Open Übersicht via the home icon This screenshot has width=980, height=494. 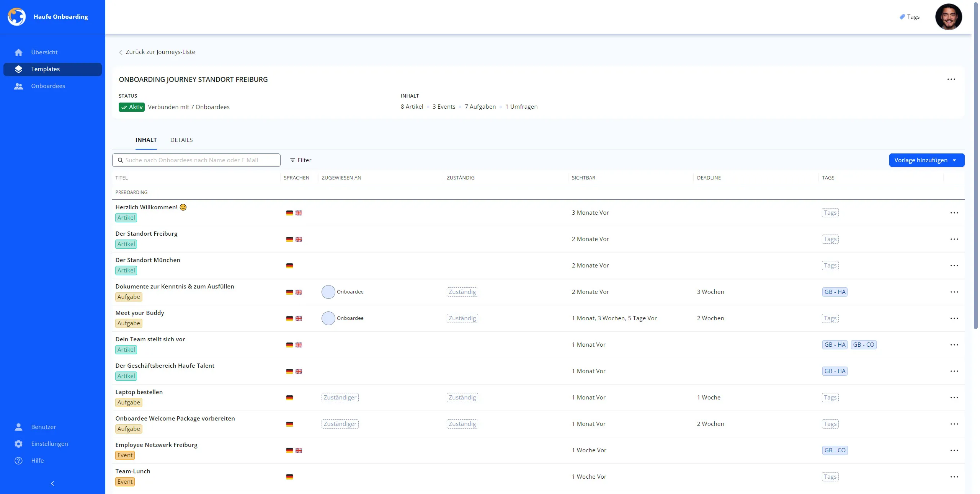pos(18,52)
